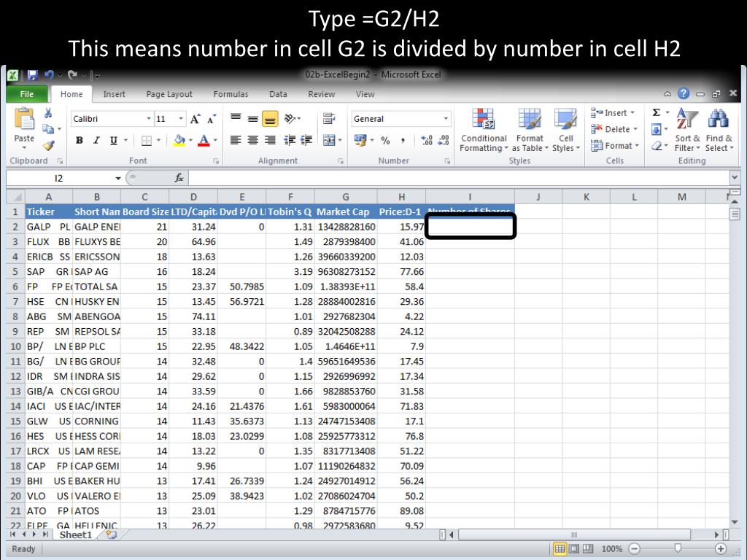747x560 pixels.
Task: Expand the Name Box dropdown arrow
Action: (117, 179)
